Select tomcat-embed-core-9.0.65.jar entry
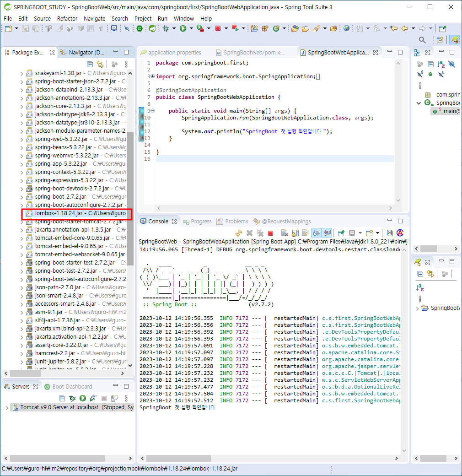 (x=76, y=238)
